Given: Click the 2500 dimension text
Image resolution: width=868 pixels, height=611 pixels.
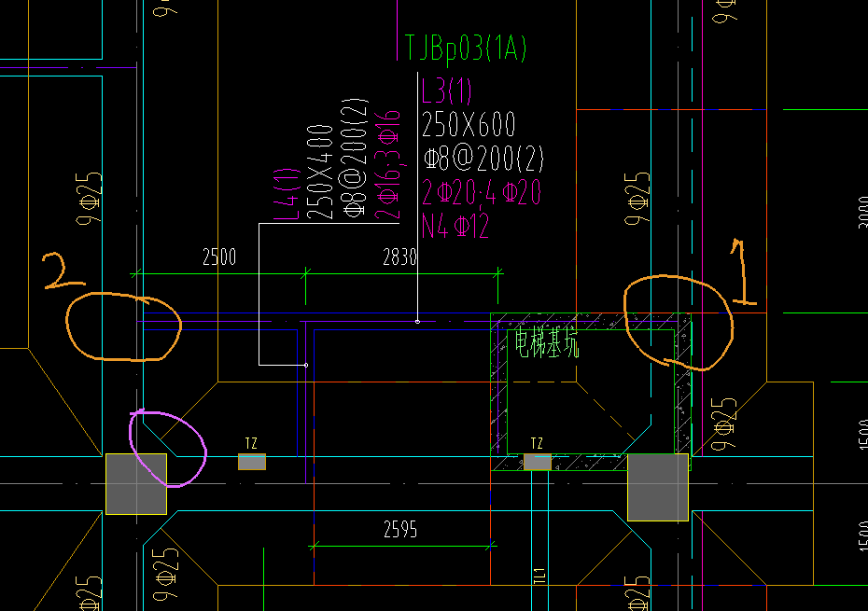Looking at the screenshot, I should [219, 258].
